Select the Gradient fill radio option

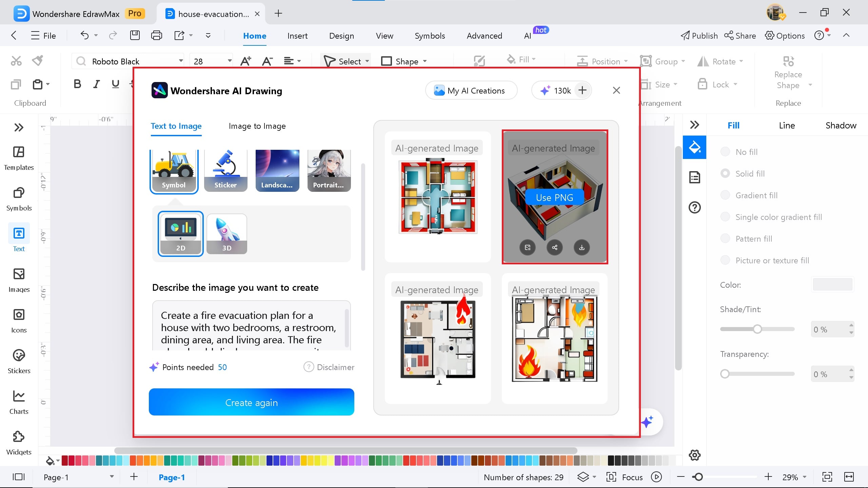point(725,195)
